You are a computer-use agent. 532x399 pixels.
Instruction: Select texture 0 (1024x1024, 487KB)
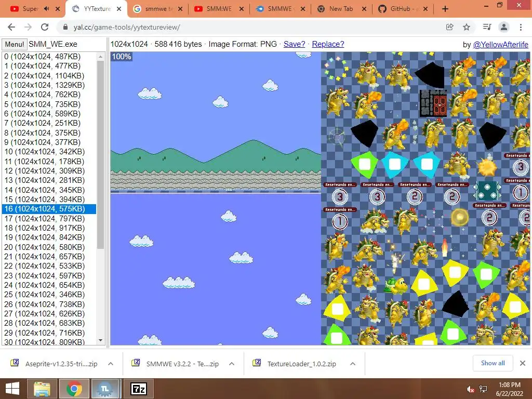click(49, 56)
